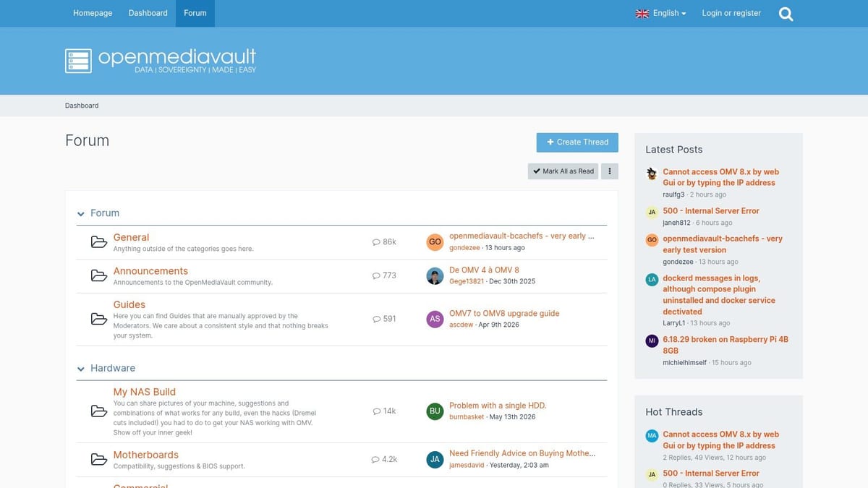The width and height of the screenshot is (868, 488).
Task: Click the 14k count for My NAS Build
Action: point(384,411)
